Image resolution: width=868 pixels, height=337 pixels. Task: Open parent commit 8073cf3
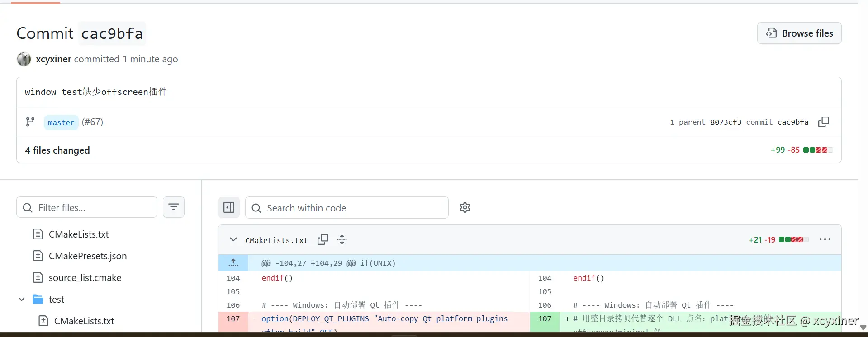point(726,122)
